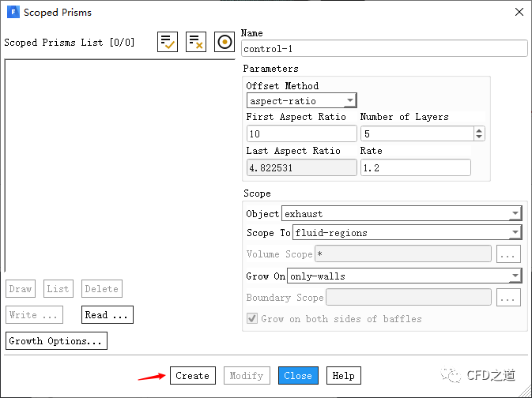The image size is (532, 398).
Task: Click the Number of Layers value field
Action: pyautogui.click(x=417, y=133)
